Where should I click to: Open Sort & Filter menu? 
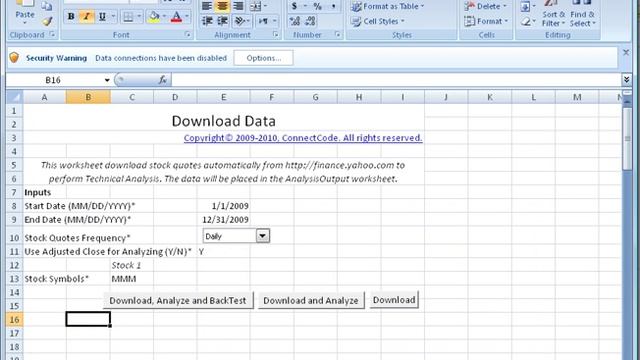tap(554, 14)
